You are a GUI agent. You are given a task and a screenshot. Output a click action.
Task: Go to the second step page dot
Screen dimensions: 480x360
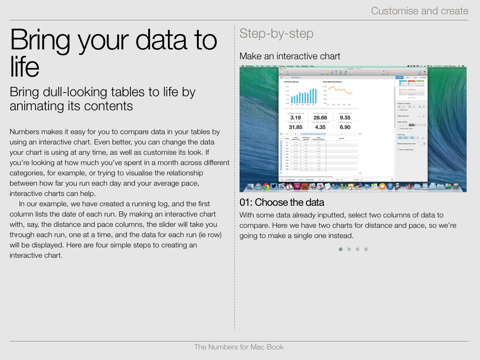349,249
